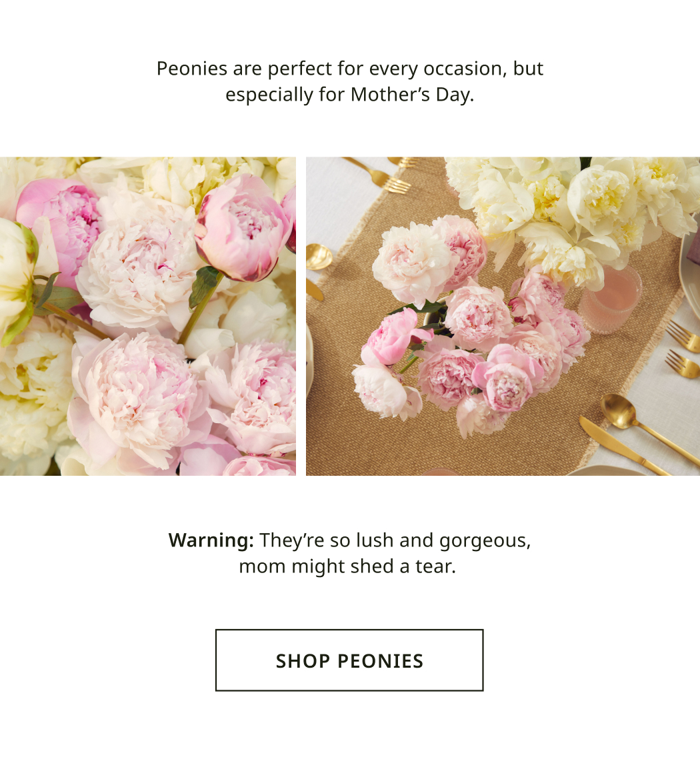This screenshot has width=700, height=767.
Task: Click the "especially for Mother's Day" text line
Action: coord(349,95)
